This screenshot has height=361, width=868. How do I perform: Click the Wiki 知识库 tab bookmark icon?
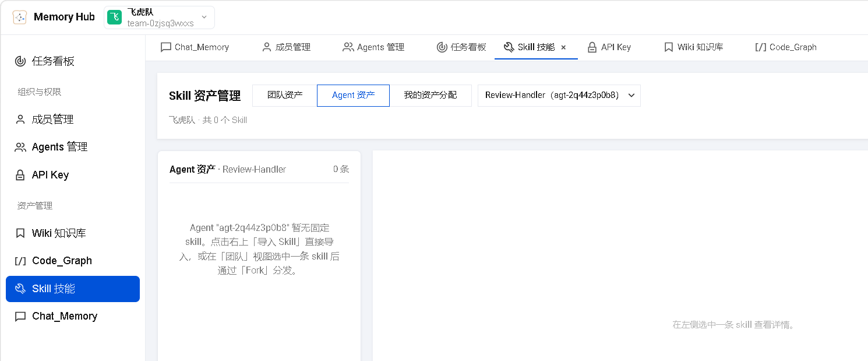coord(669,47)
